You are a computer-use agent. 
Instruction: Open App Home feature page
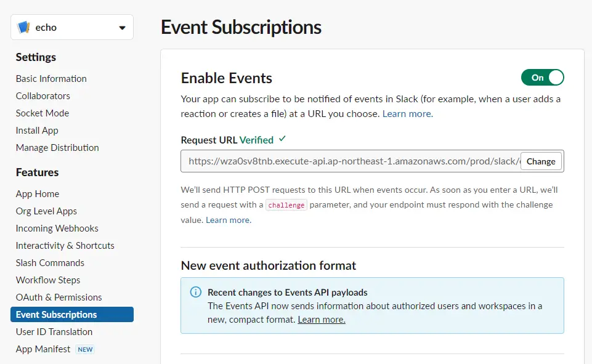pos(38,194)
